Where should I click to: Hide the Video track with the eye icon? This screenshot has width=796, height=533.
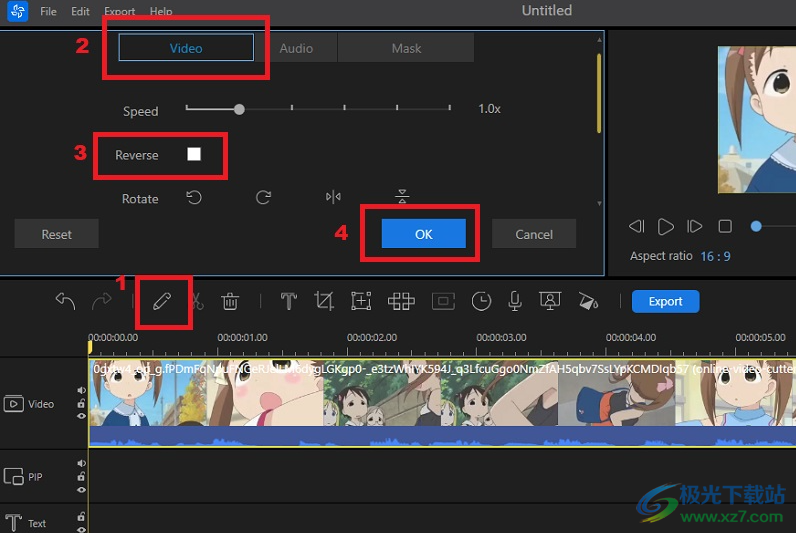coord(81,416)
